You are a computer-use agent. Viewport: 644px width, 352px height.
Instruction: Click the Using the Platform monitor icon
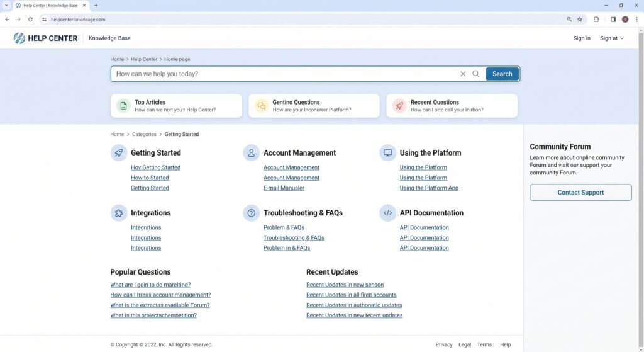pos(387,153)
